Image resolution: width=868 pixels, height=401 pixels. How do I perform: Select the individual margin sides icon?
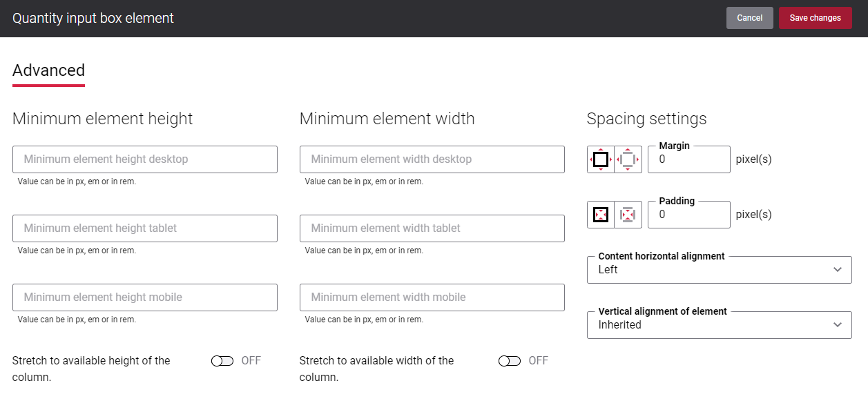click(628, 159)
